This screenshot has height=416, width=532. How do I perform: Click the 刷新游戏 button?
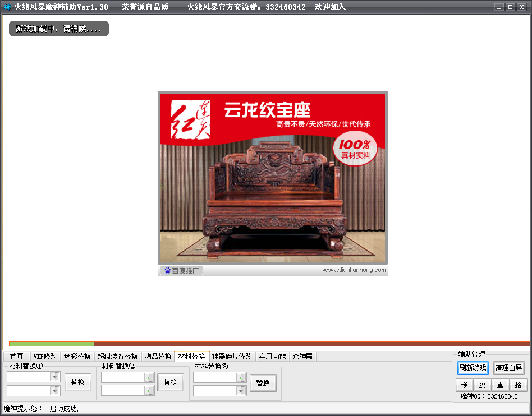point(473,368)
